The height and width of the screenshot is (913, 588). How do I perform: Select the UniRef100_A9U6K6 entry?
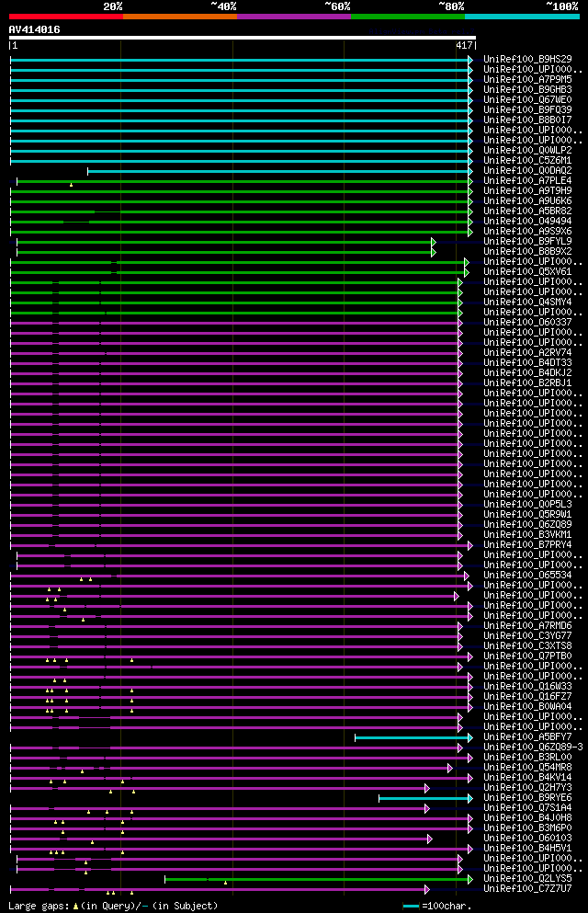527,200
